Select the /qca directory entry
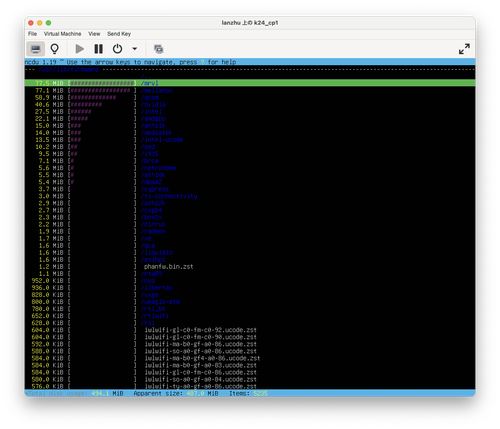The image size is (500, 429). click(x=148, y=245)
